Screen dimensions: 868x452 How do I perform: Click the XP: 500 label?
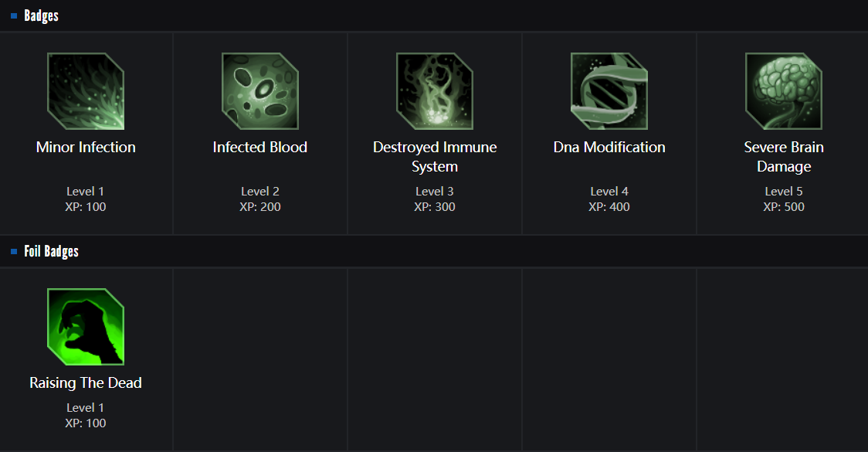pos(784,207)
